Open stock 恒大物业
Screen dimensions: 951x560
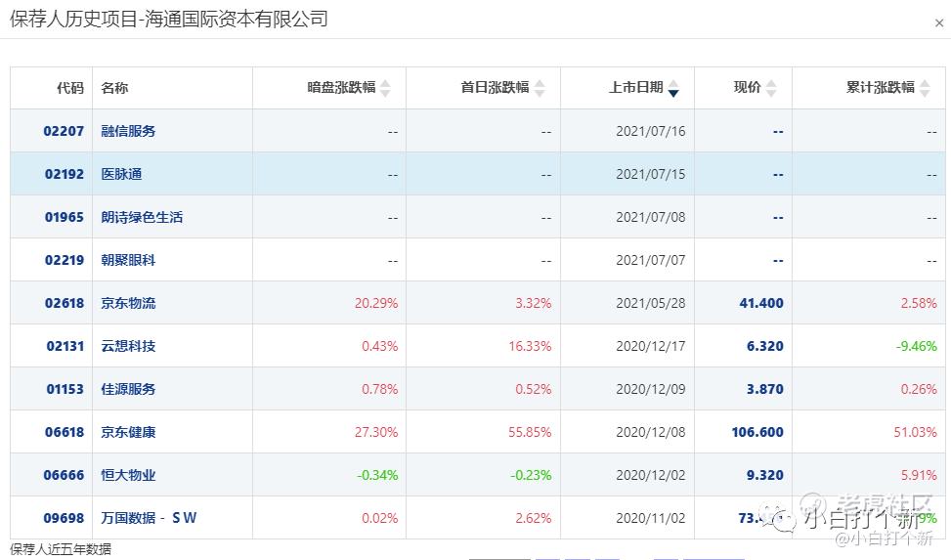pos(128,476)
